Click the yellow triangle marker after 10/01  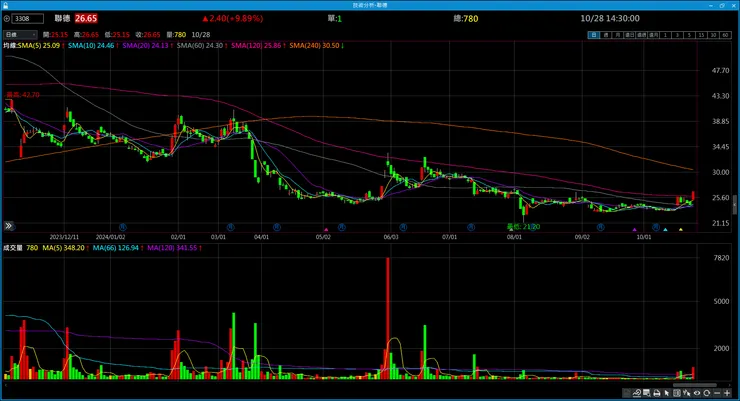click(681, 230)
